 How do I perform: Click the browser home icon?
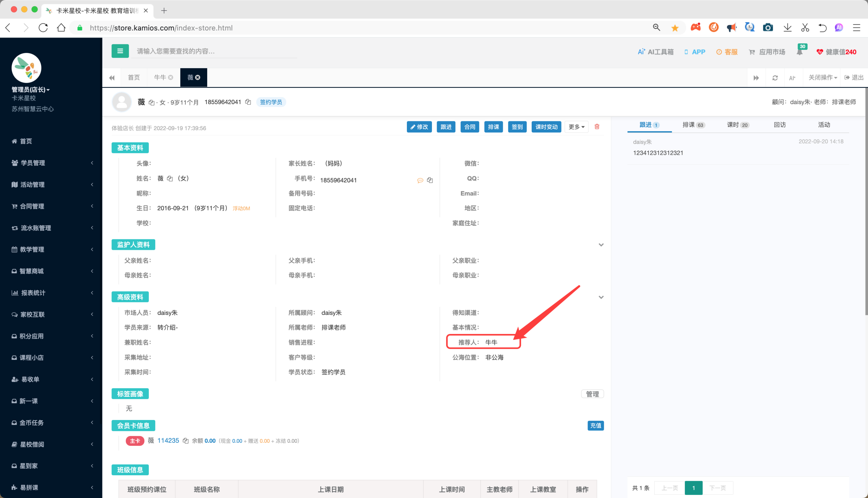click(61, 28)
